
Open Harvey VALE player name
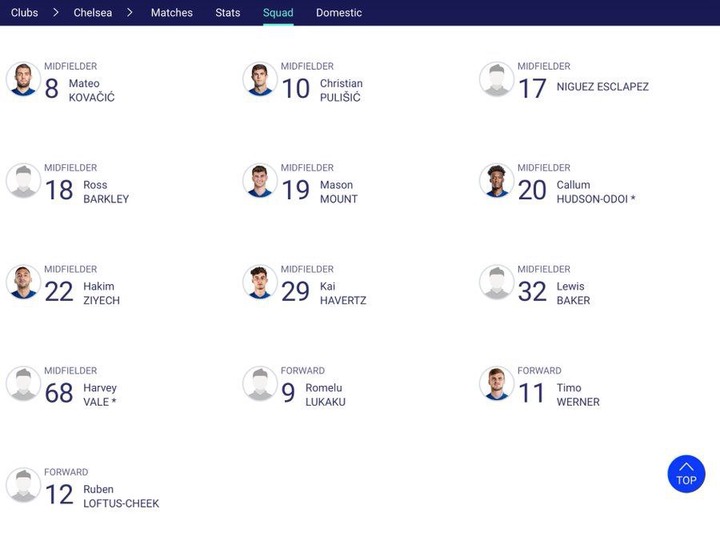click(x=100, y=395)
